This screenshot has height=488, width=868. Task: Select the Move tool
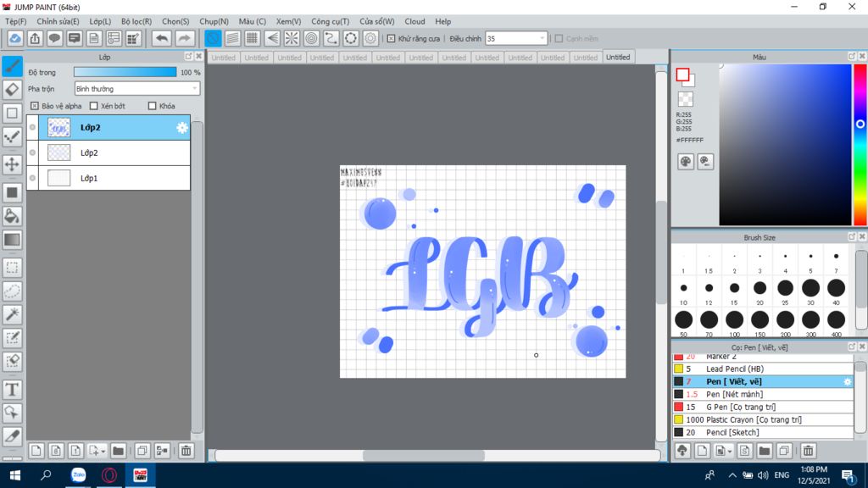click(12, 164)
